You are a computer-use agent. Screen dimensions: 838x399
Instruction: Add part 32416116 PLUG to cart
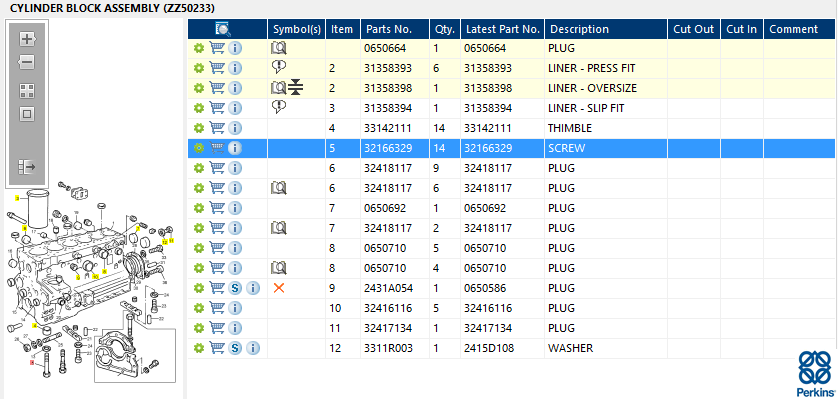pyautogui.click(x=216, y=308)
